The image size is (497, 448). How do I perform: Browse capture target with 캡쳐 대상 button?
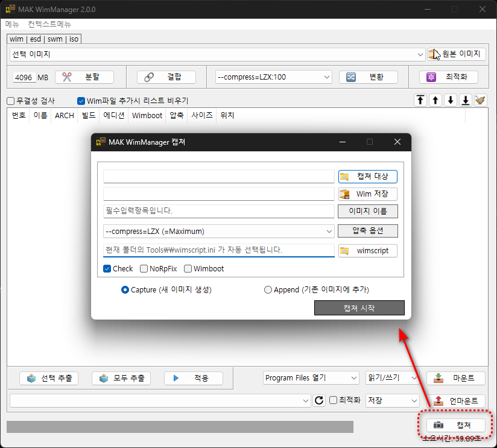pos(368,177)
